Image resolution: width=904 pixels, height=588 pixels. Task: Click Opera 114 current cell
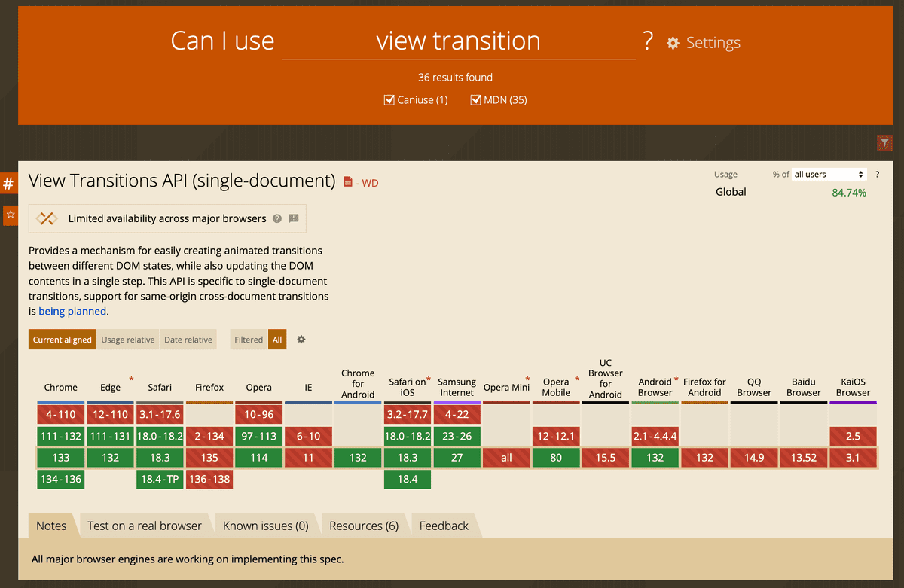(x=259, y=458)
